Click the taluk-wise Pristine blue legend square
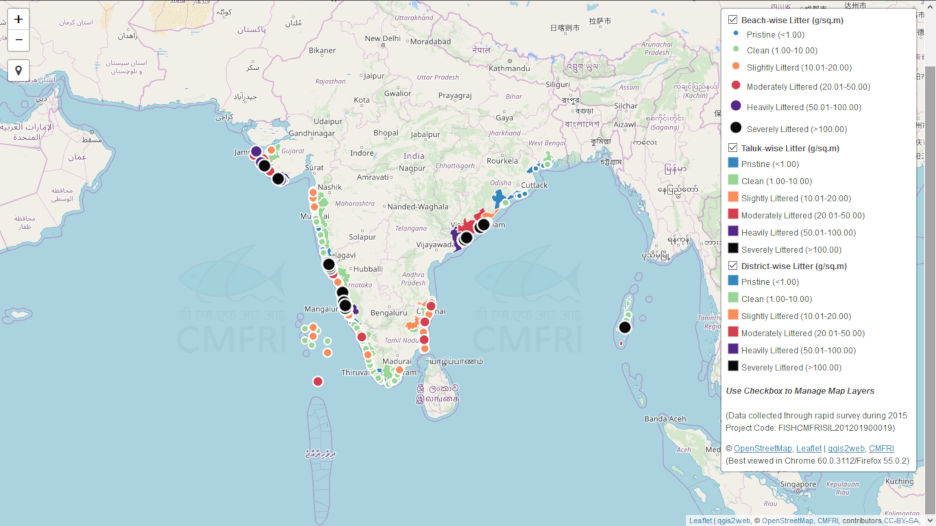 coord(733,162)
